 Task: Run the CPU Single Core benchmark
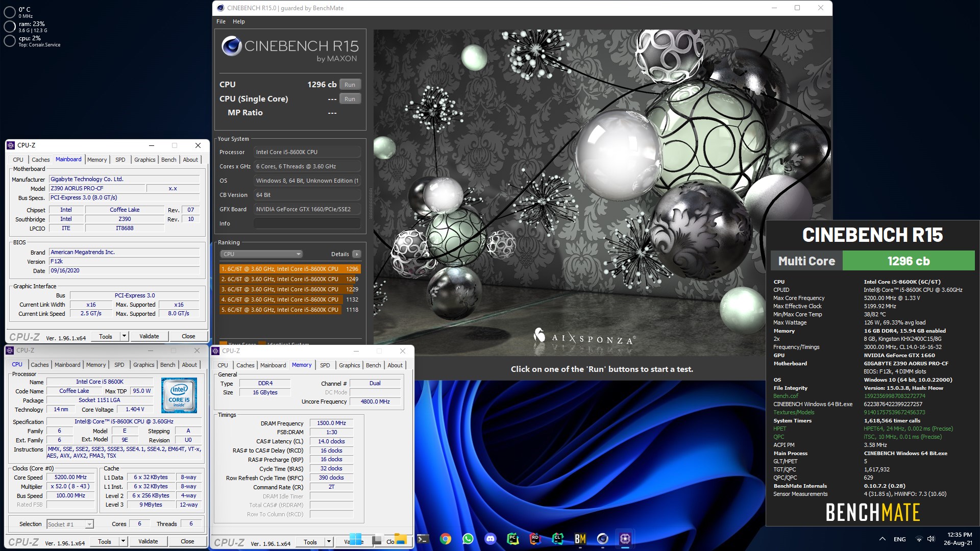[350, 99]
